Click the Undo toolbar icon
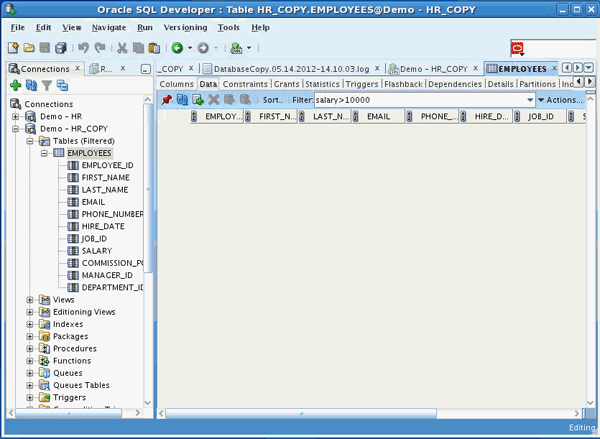This screenshot has height=439, width=600. pos(83,48)
